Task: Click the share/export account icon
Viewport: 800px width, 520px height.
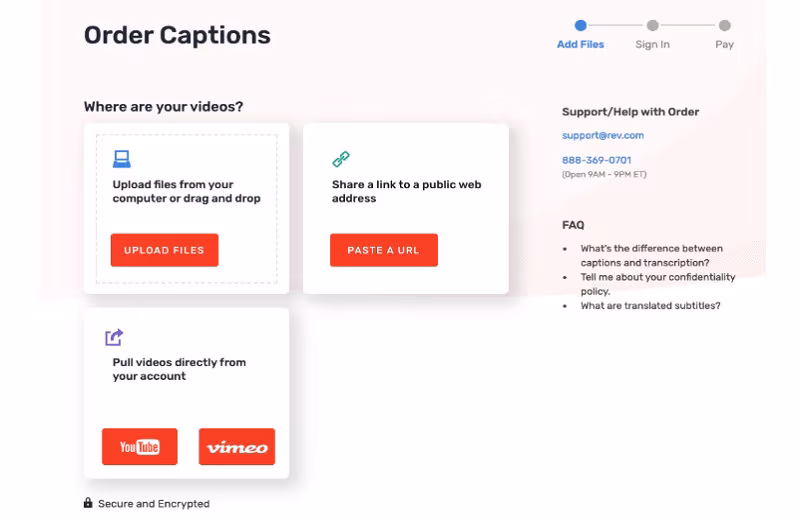Action: tap(114, 337)
